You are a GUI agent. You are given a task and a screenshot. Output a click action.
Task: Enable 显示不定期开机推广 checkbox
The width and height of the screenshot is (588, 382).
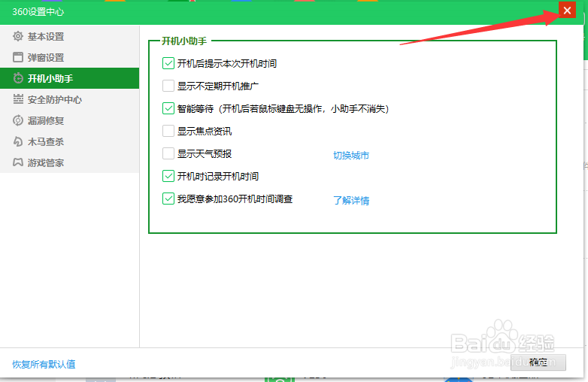coord(168,86)
